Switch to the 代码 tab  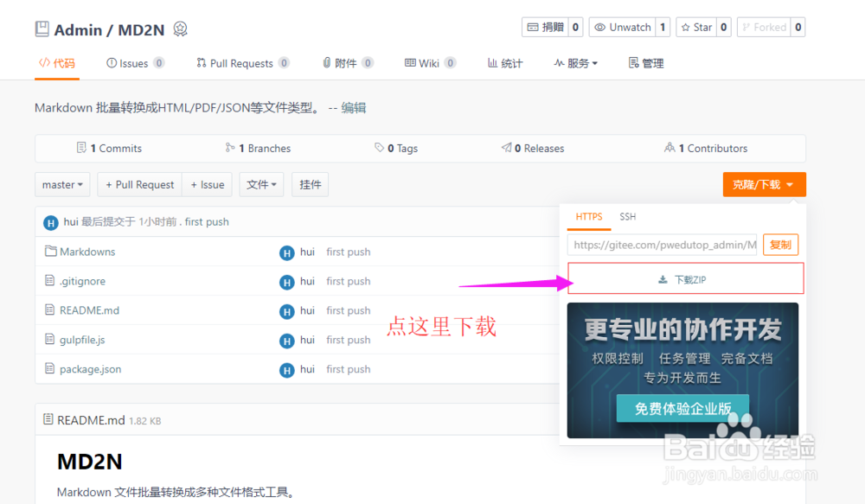(x=57, y=63)
